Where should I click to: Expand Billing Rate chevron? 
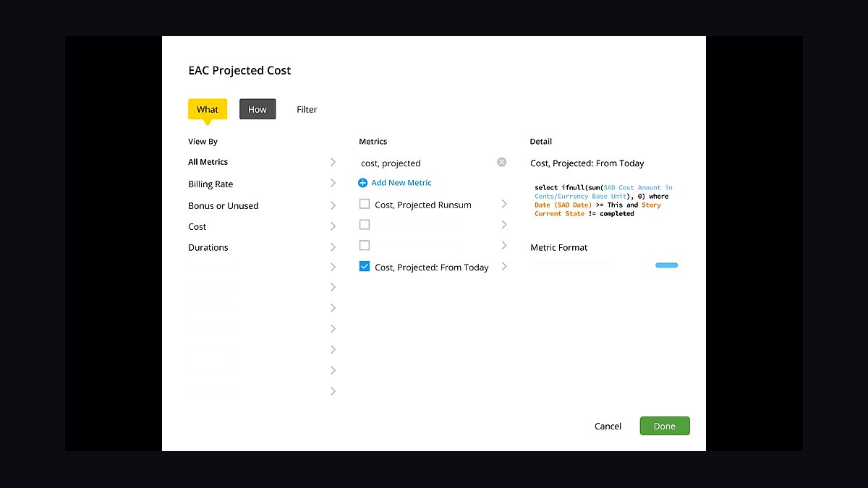[x=333, y=183]
